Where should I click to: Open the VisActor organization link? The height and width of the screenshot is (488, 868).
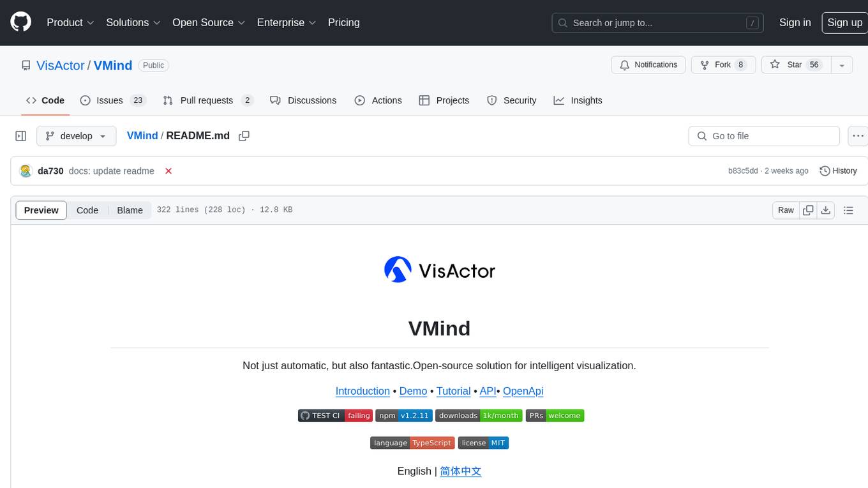(x=61, y=65)
